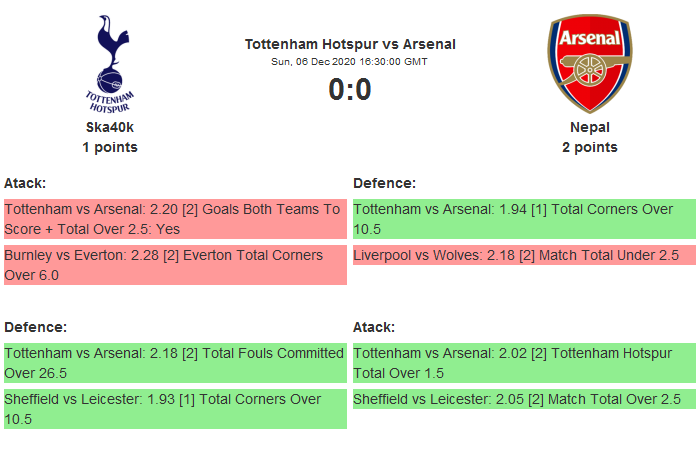This screenshot has width=700, height=460.
Task: Select the Tottenham Hotspur Total Over 1.5 bet
Action: [x=524, y=363]
